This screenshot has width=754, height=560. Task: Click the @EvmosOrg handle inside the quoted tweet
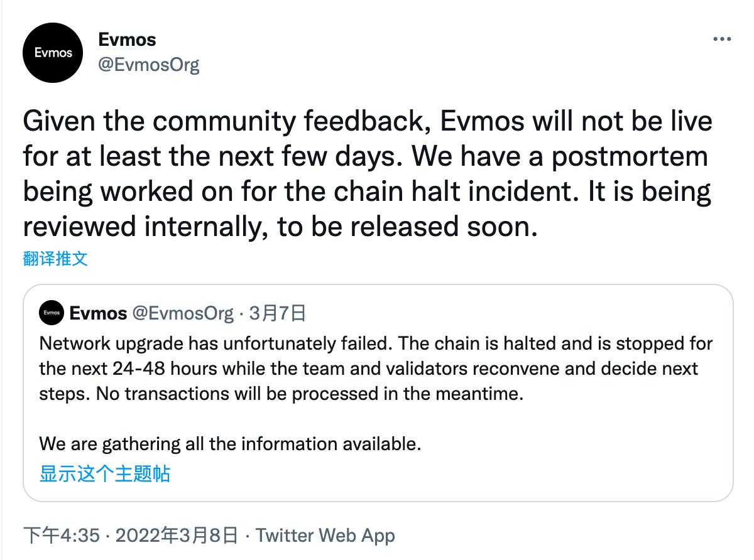(x=182, y=313)
